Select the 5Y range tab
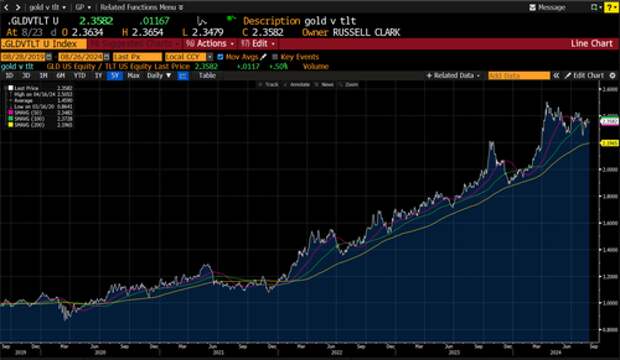Viewport: 620px width, 360px height. tap(115, 76)
